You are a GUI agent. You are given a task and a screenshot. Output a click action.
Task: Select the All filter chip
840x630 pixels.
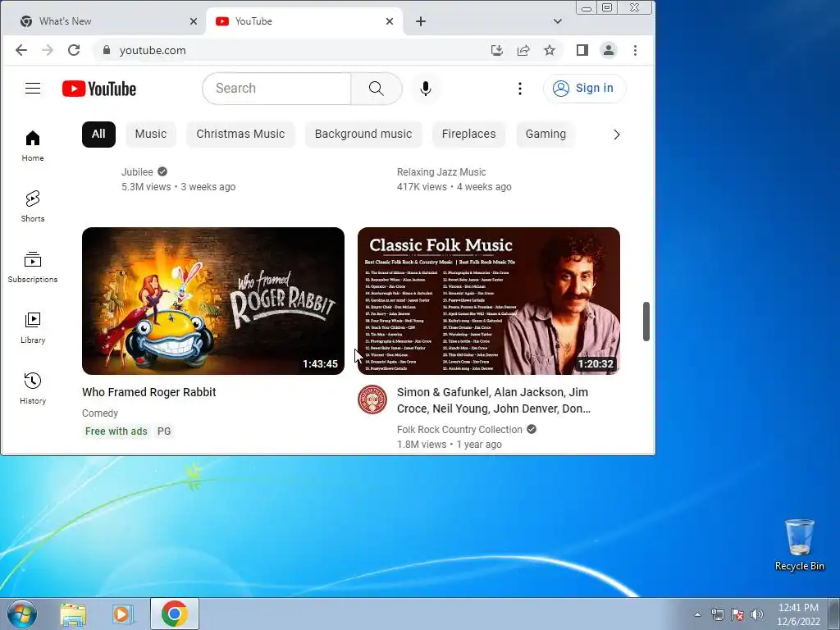point(98,134)
